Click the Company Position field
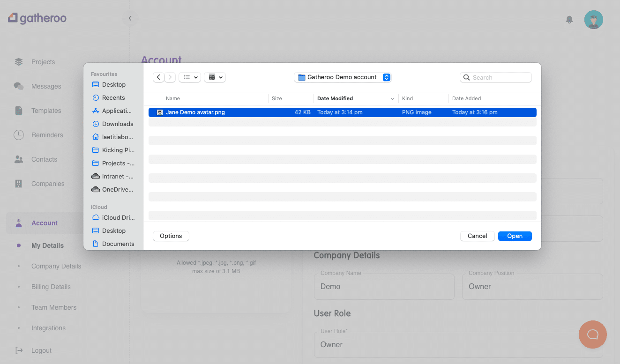 click(x=532, y=287)
